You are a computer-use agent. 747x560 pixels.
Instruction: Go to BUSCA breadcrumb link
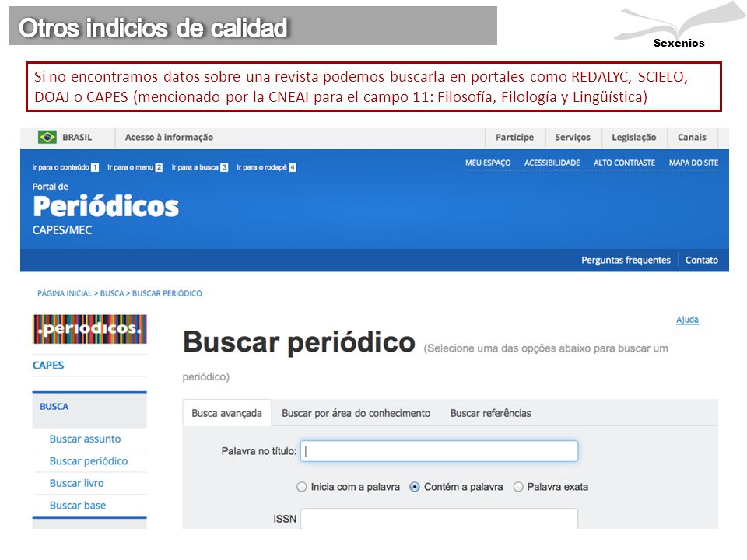pyautogui.click(x=112, y=293)
